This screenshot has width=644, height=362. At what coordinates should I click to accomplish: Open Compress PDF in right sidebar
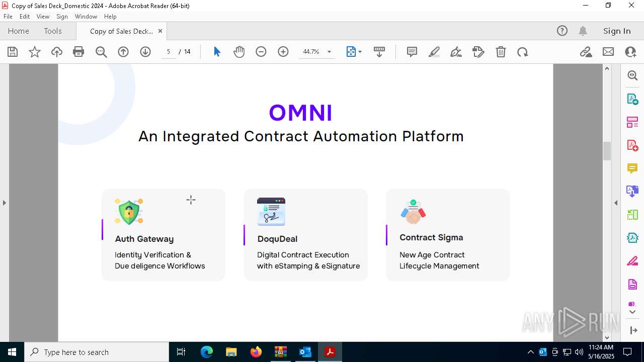pyautogui.click(x=632, y=238)
